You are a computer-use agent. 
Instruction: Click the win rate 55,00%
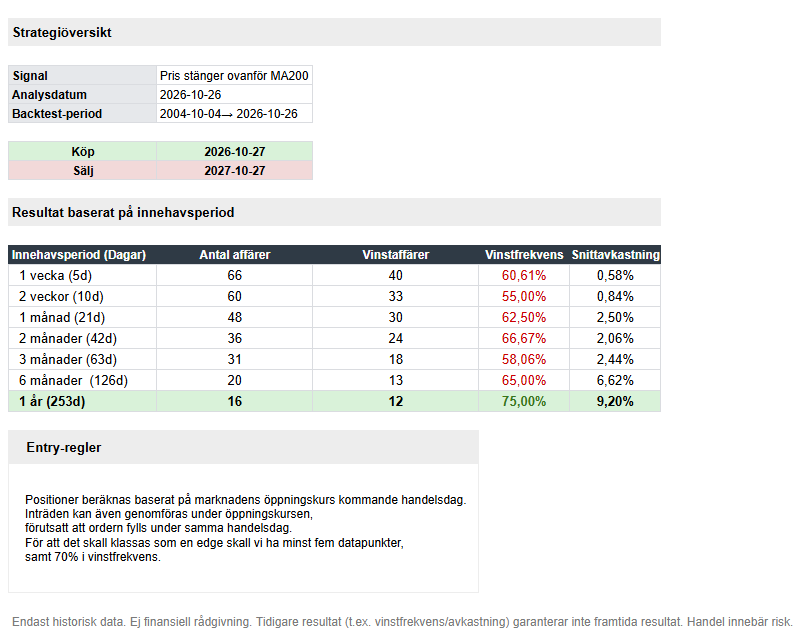tap(524, 297)
